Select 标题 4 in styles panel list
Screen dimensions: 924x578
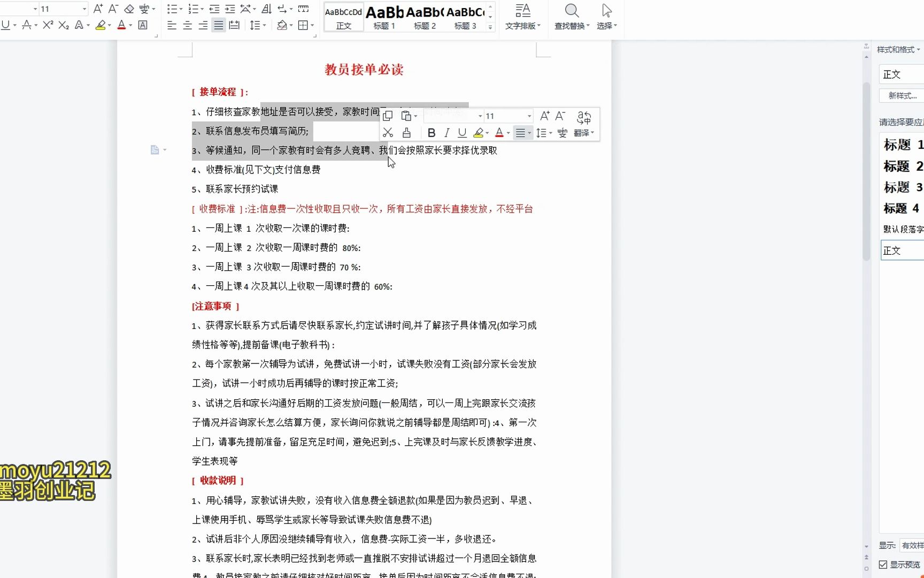[902, 208]
